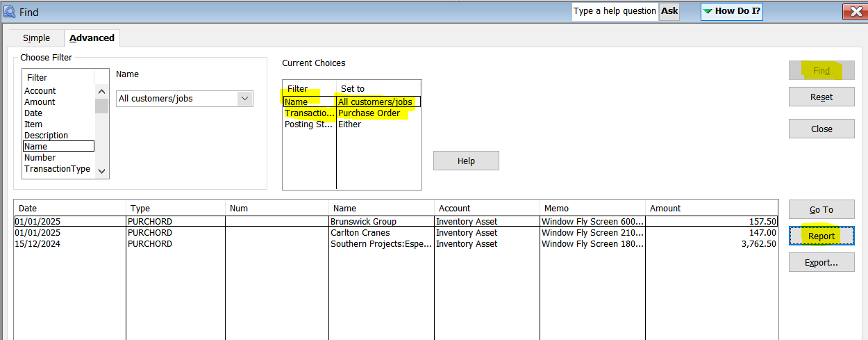Select the Carlton Cranes purchase order row
This screenshot has width=868, height=340.
(x=396, y=233)
